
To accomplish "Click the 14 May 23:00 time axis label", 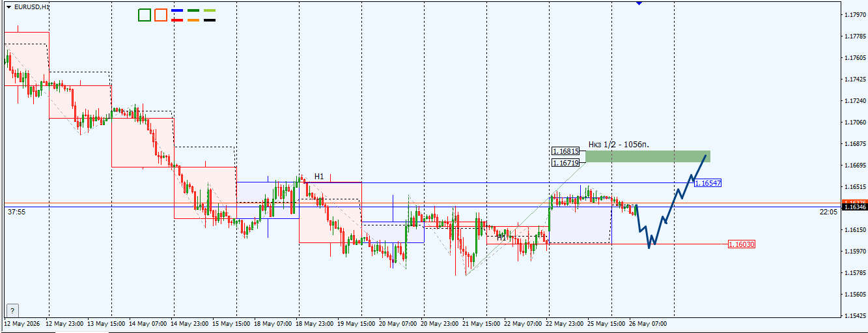I will (x=189, y=323).
